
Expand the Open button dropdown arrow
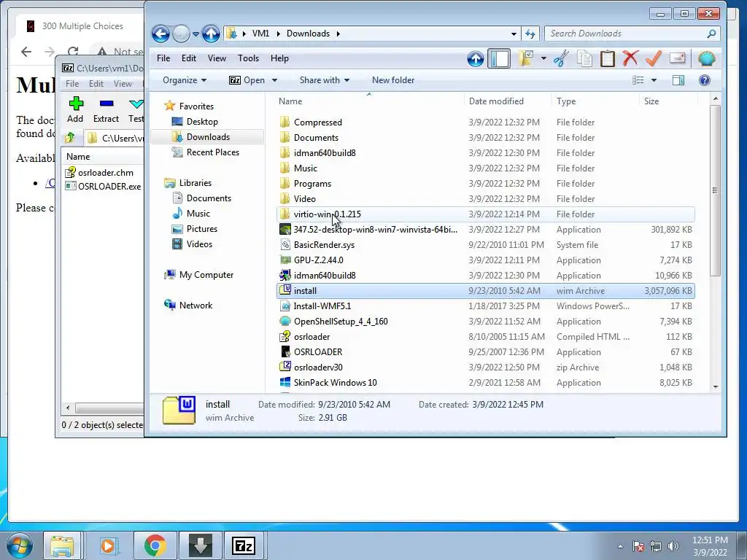pos(274,80)
